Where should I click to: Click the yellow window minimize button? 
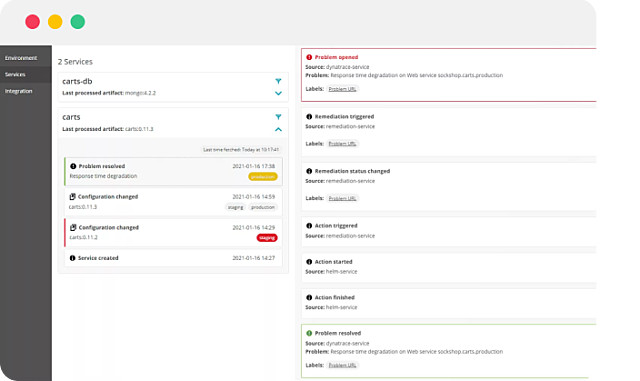[55, 22]
